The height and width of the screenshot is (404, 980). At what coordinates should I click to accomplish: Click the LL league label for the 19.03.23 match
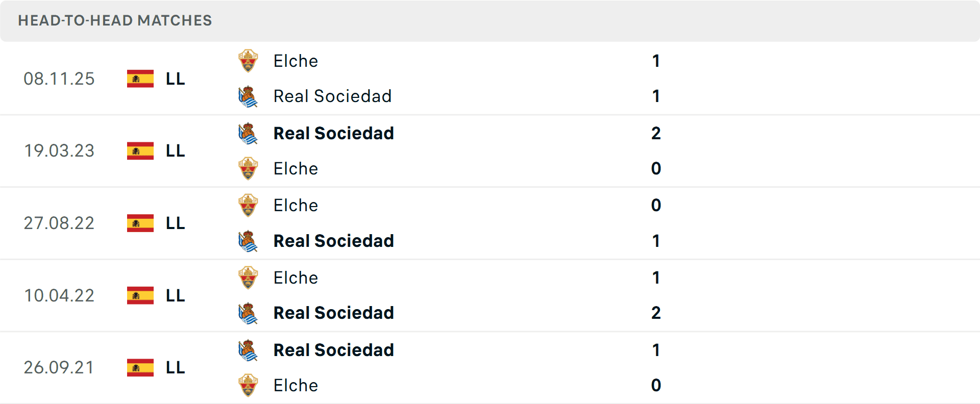point(174,151)
